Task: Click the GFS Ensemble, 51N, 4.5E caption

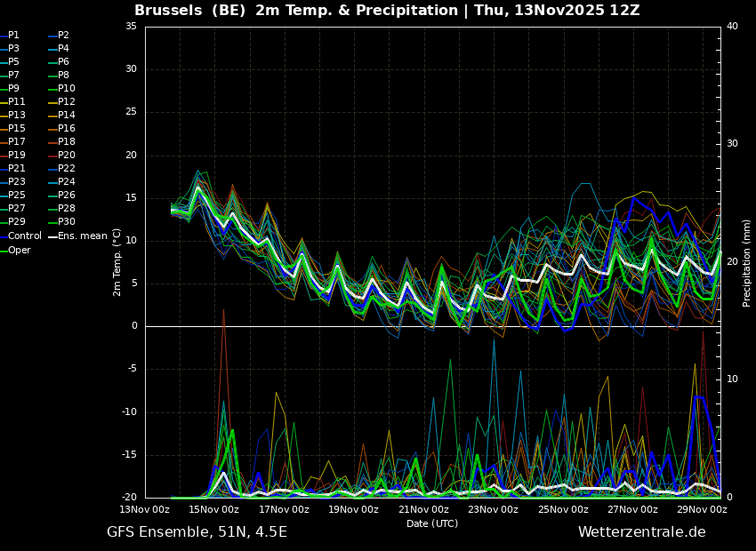Action: pos(197,532)
